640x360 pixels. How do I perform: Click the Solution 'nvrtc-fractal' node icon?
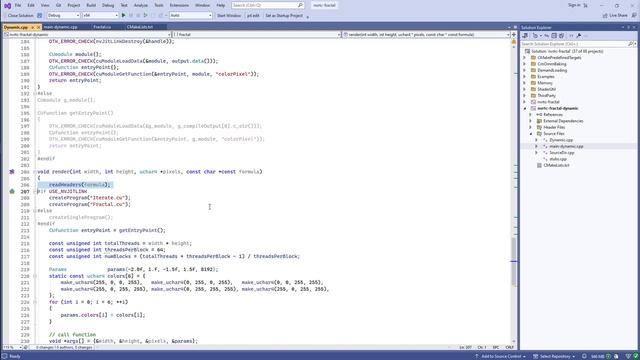527,51
